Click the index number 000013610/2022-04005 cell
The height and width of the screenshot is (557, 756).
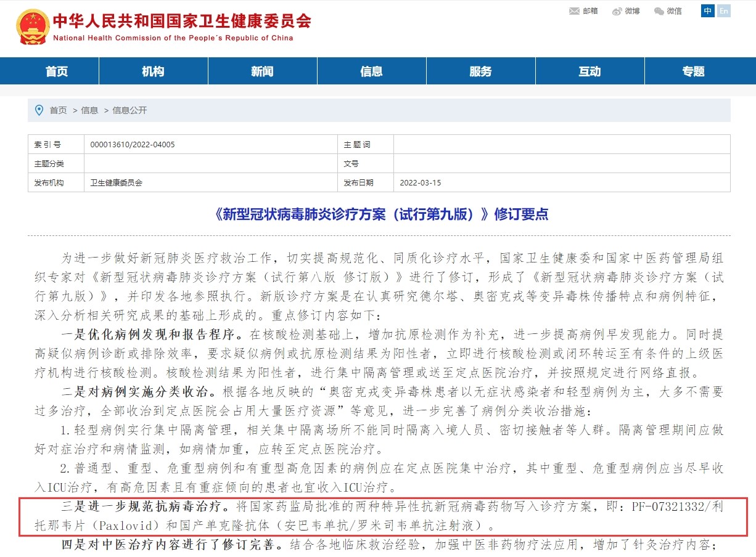[x=133, y=145]
